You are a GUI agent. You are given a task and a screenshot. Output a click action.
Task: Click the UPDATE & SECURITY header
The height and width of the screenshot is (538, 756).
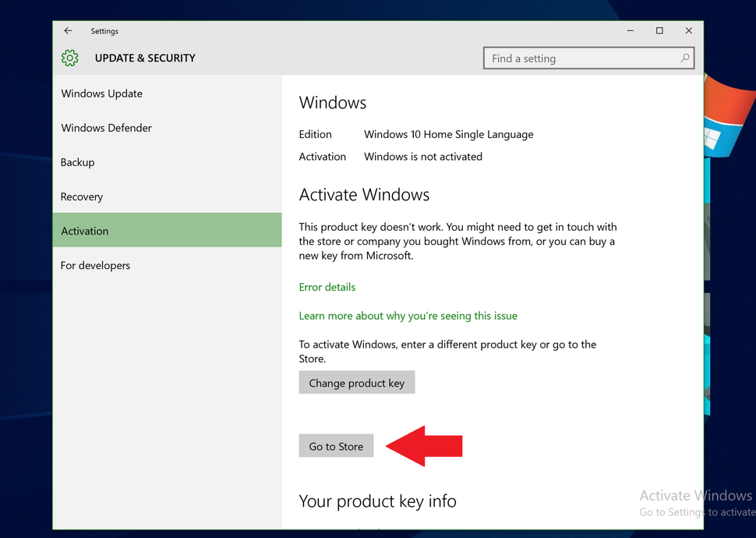[145, 58]
